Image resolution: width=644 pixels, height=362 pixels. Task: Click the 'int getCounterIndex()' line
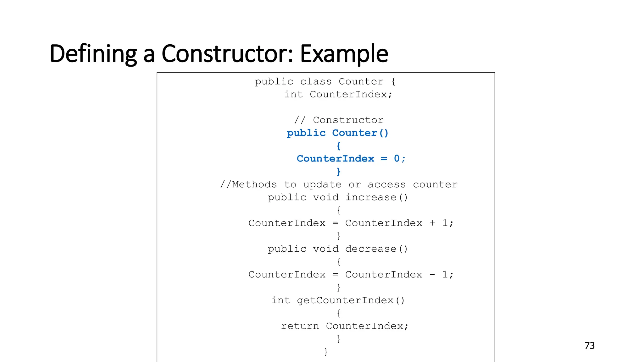pos(338,300)
